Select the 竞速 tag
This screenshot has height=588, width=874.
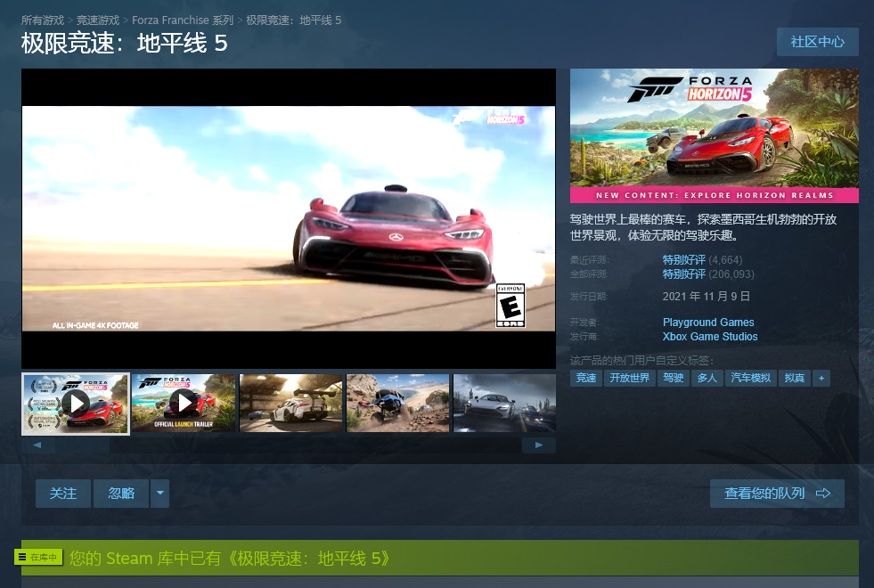click(586, 378)
